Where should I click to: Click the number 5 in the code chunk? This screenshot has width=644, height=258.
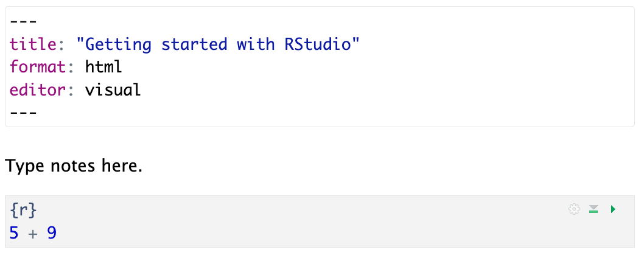tap(15, 232)
